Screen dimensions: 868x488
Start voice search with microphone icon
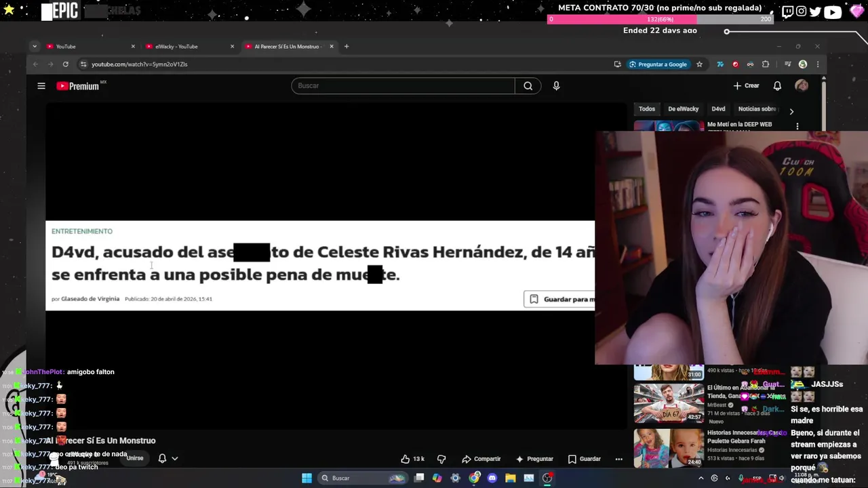556,86
